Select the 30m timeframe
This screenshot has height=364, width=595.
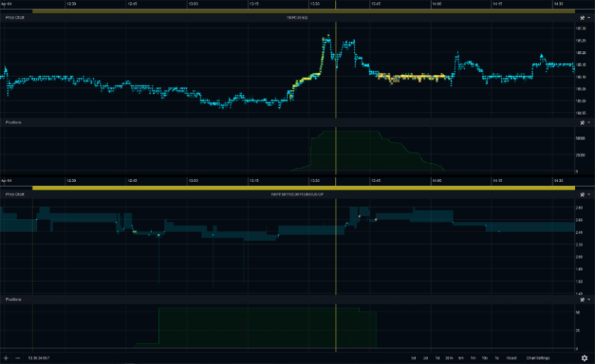pos(449,358)
